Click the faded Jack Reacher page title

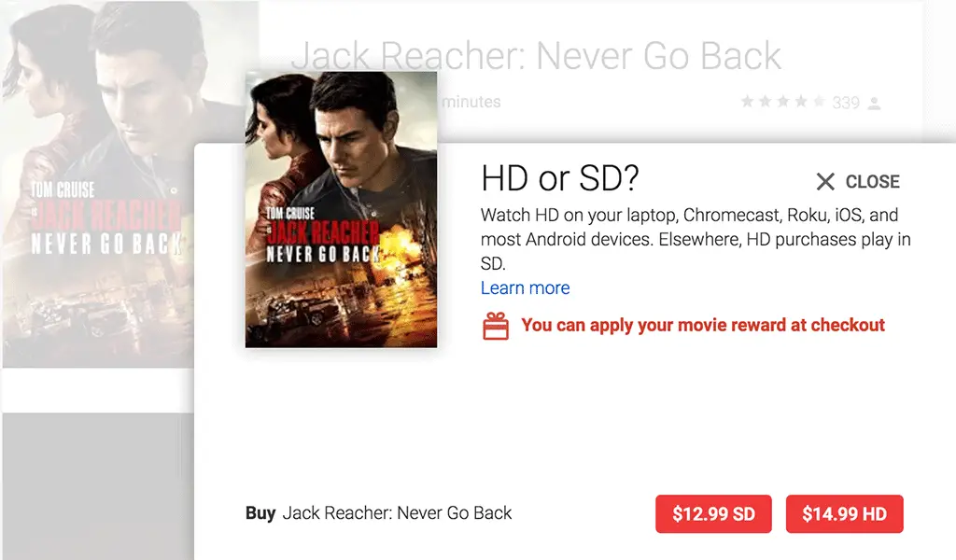(536, 56)
